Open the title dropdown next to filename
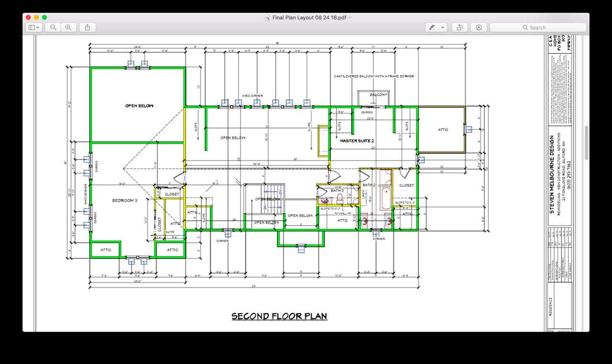The height and width of the screenshot is (364, 612). pos(350,17)
